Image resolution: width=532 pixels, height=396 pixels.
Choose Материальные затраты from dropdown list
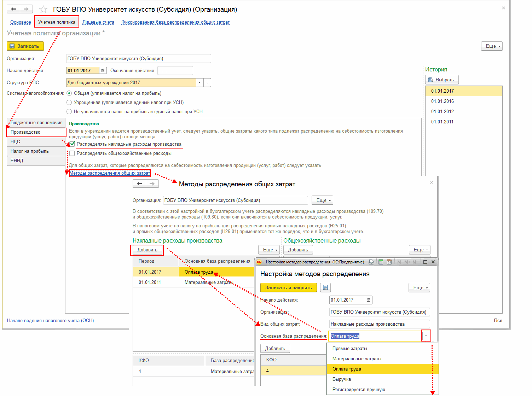click(x=382, y=359)
